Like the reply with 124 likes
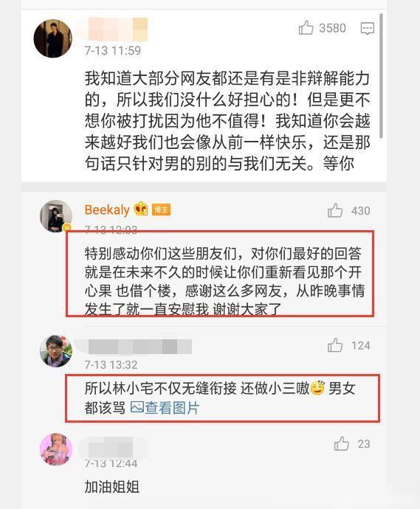Viewport: 420px width, 509px height. point(335,345)
